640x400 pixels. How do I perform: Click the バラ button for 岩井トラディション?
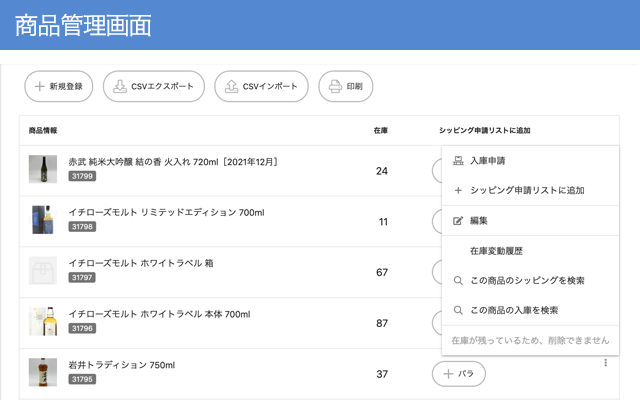(458, 374)
